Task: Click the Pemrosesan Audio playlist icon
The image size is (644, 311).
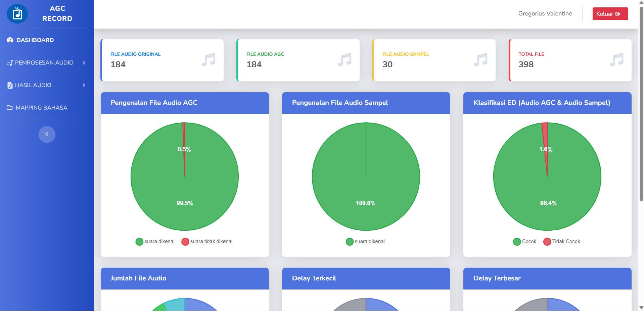Action: [x=10, y=63]
